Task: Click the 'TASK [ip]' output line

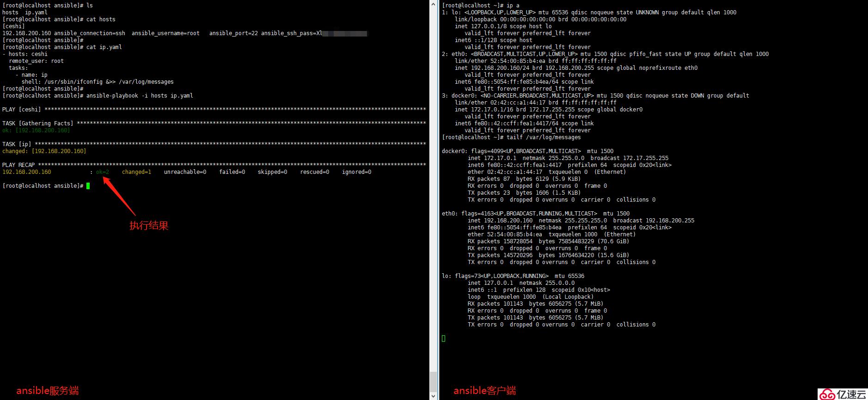Action: click(x=214, y=144)
